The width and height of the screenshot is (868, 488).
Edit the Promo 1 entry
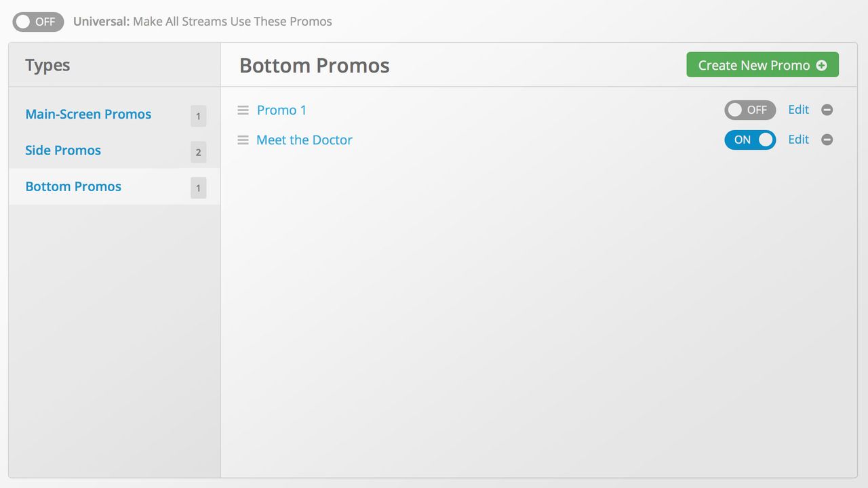[798, 110]
